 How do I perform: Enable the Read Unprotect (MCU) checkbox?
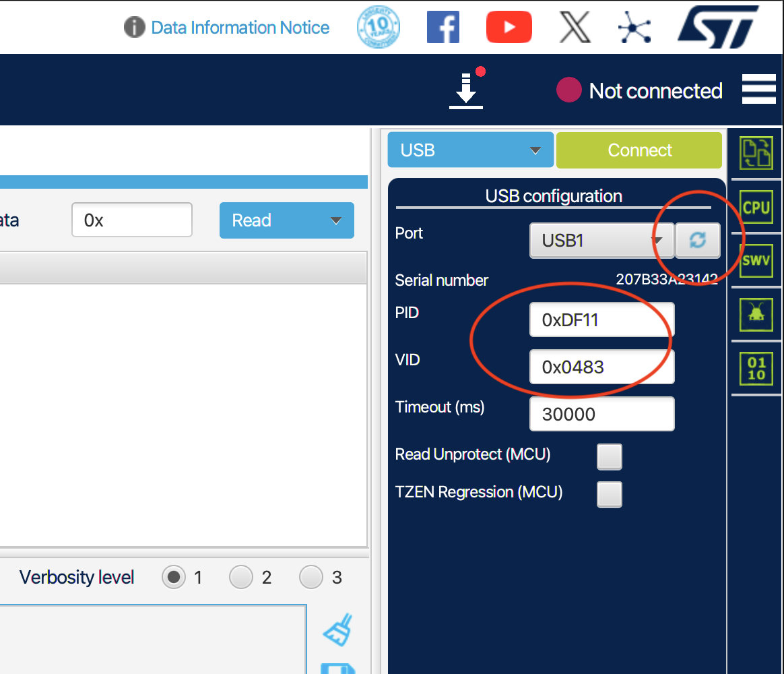click(610, 457)
